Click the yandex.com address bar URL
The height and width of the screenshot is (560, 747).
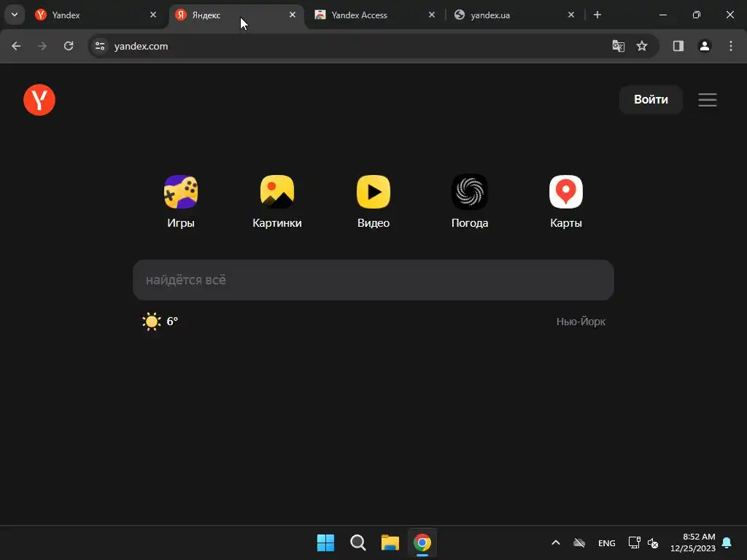click(x=141, y=46)
